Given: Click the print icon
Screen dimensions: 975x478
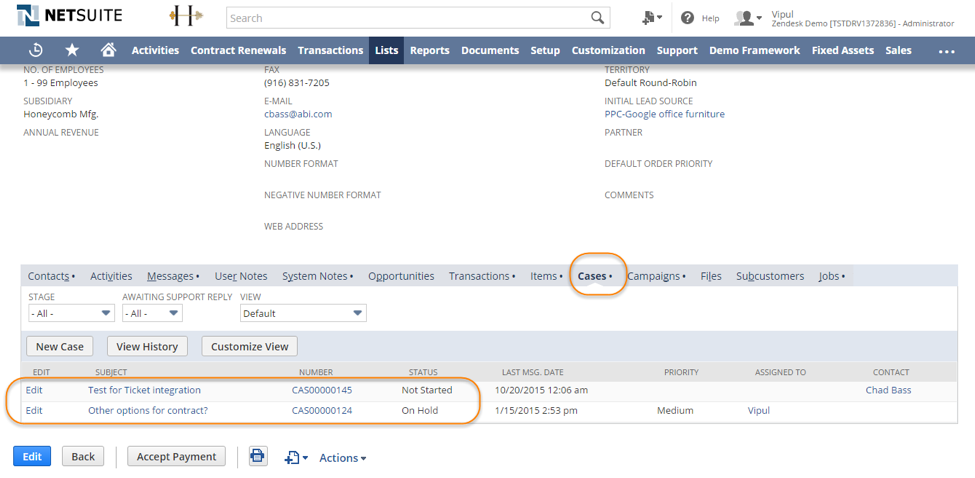Looking at the screenshot, I should coord(258,456).
